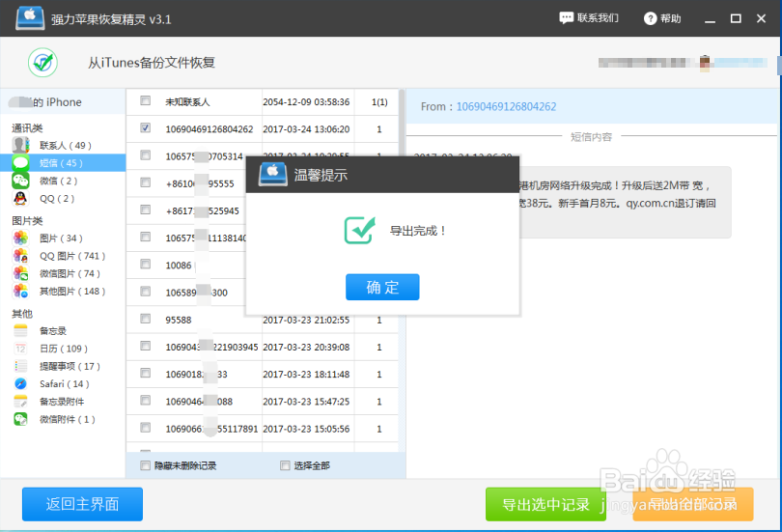
Task: Uncheck the 10690469126804262 row checkbox
Action: 145,128
